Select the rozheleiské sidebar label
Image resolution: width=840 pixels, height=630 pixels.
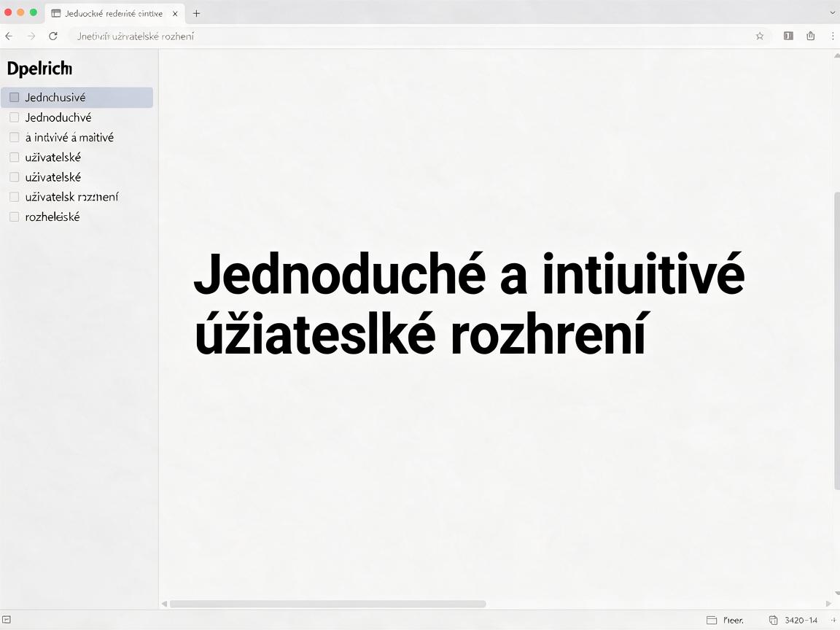click(52, 217)
